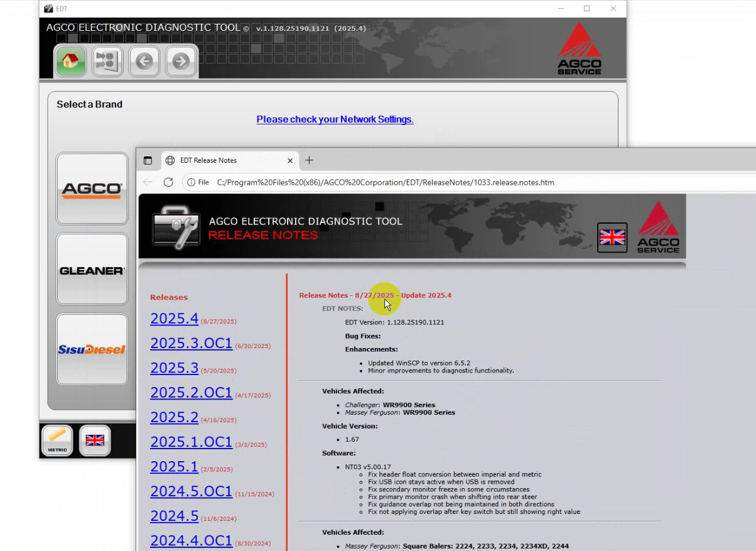Click the EDT app icon in title bar
Screen dimensions: 756x551
pyautogui.click(x=48, y=9)
